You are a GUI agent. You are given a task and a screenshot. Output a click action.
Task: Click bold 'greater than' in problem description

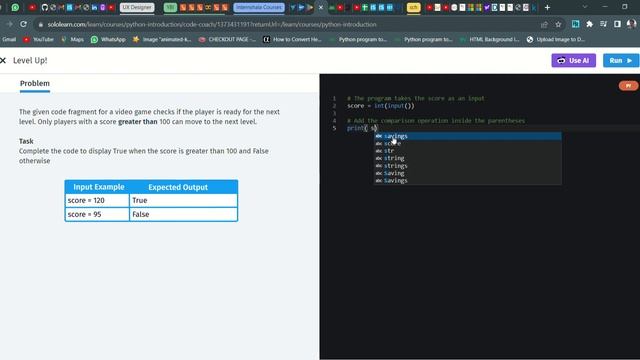tap(138, 122)
